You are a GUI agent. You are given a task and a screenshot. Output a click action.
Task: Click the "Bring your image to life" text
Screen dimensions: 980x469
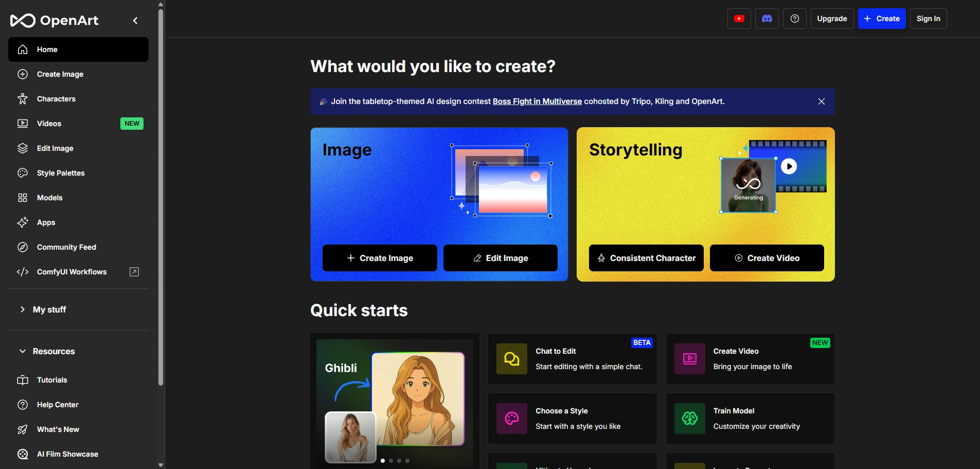pyautogui.click(x=753, y=367)
